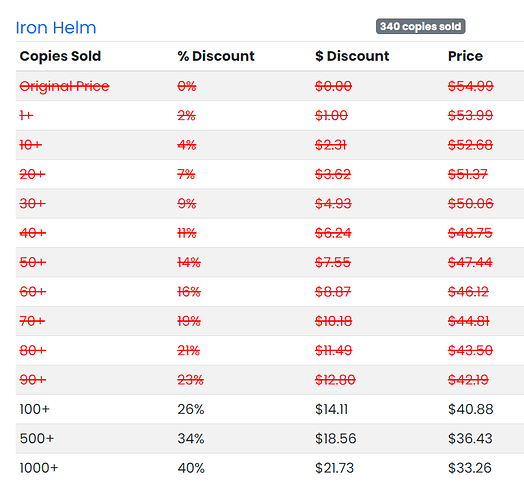Screen dimensions: 524x500
Task: Select the $ Discount column header
Action: [352, 56]
